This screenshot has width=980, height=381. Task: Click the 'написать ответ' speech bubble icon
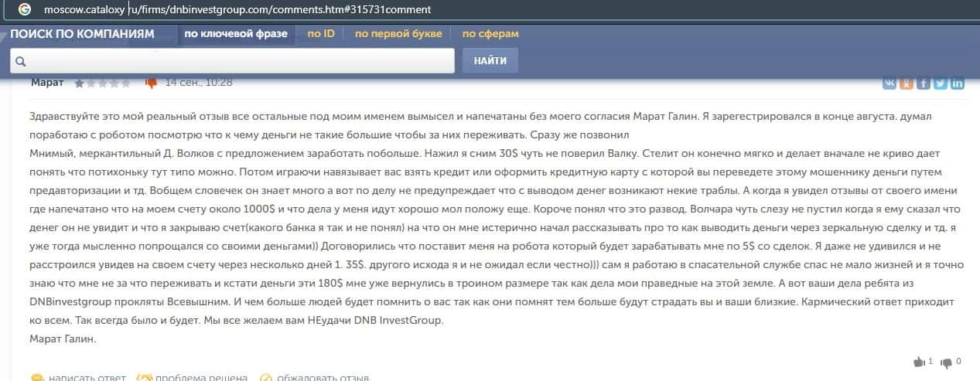[x=37, y=378]
